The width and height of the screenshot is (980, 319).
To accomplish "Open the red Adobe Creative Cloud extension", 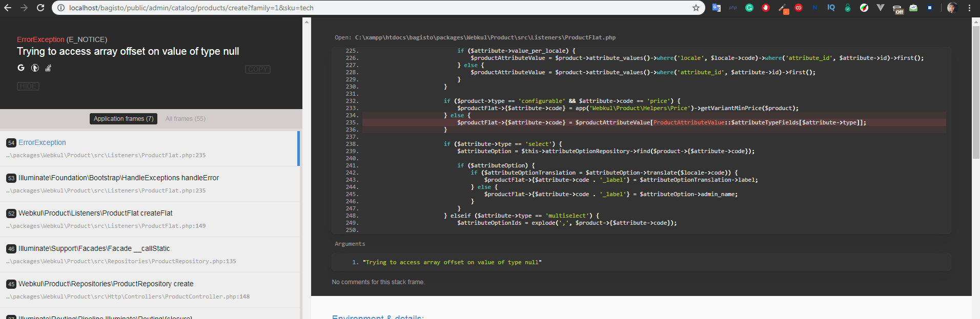I will coord(799,8).
